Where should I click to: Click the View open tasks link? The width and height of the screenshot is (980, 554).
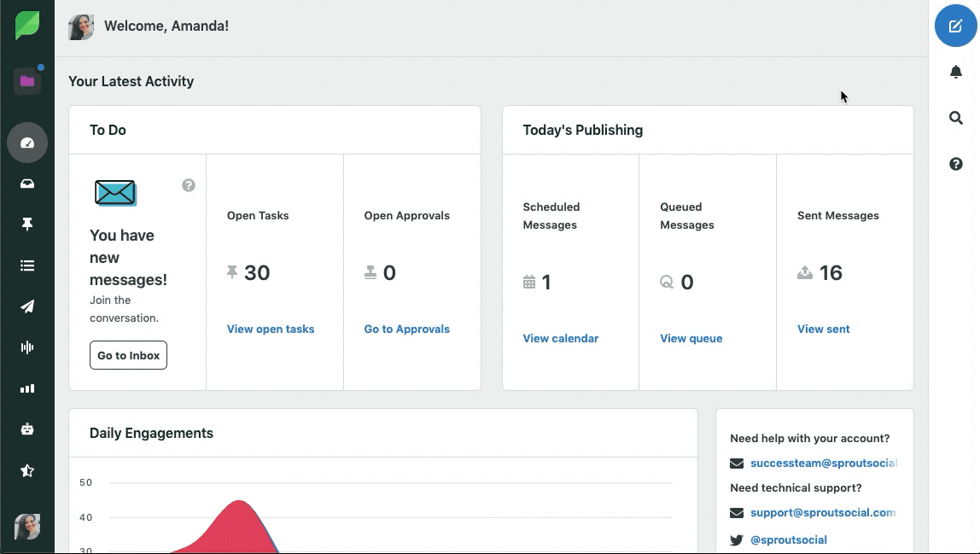click(x=271, y=329)
